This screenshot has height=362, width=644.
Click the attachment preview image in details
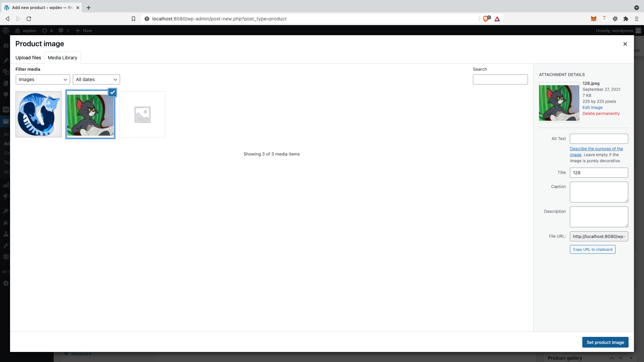coord(559,102)
